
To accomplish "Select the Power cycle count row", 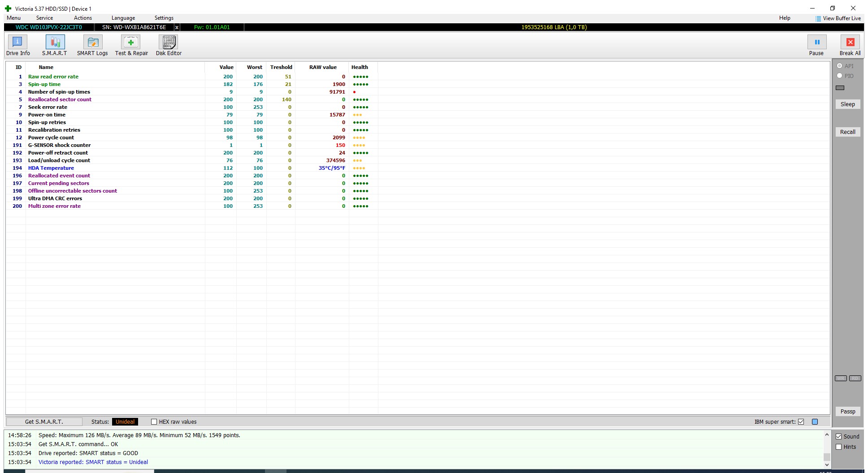I will coord(192,138).
